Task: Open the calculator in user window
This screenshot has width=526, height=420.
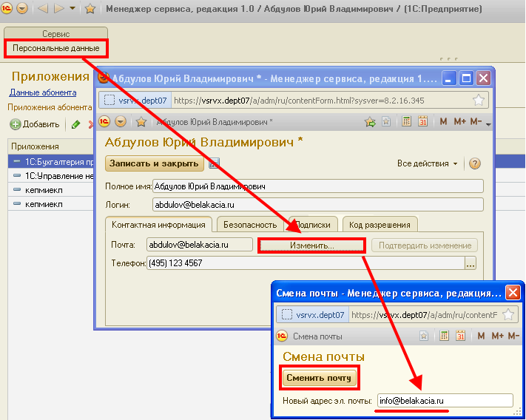Action: (406, 121)
